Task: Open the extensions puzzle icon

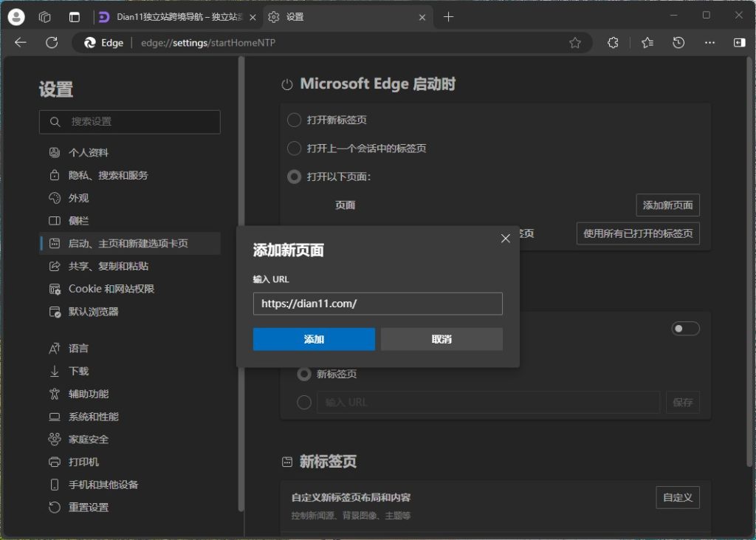Action: [x=613, y=43]
